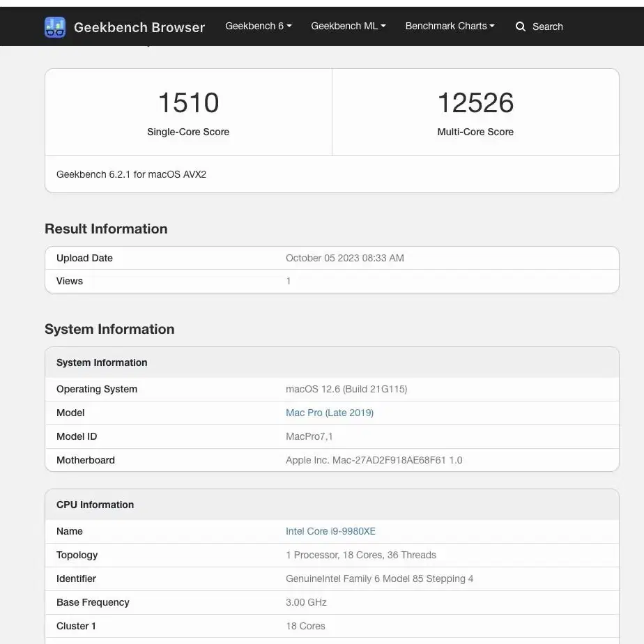Image resolution: width=644 pixels, height=644 pixels.
Task: Click the Model row label
Action: click(70, 413)
